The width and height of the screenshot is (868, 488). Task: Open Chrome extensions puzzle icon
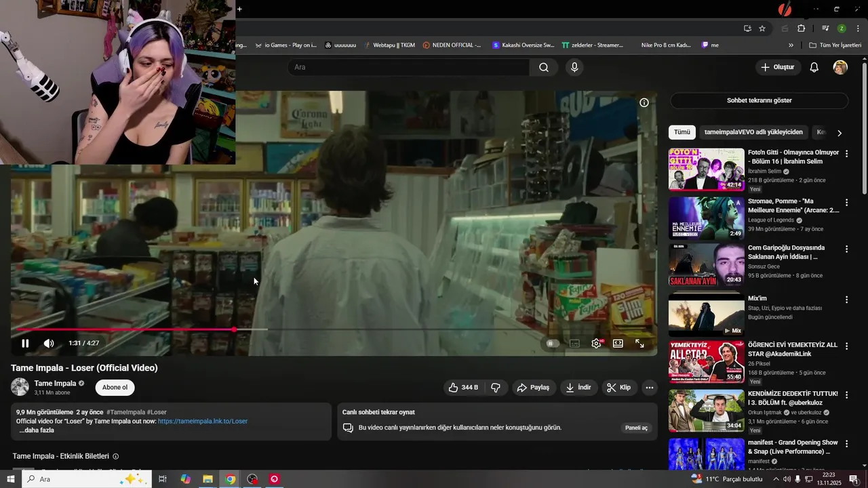point(802,28)
